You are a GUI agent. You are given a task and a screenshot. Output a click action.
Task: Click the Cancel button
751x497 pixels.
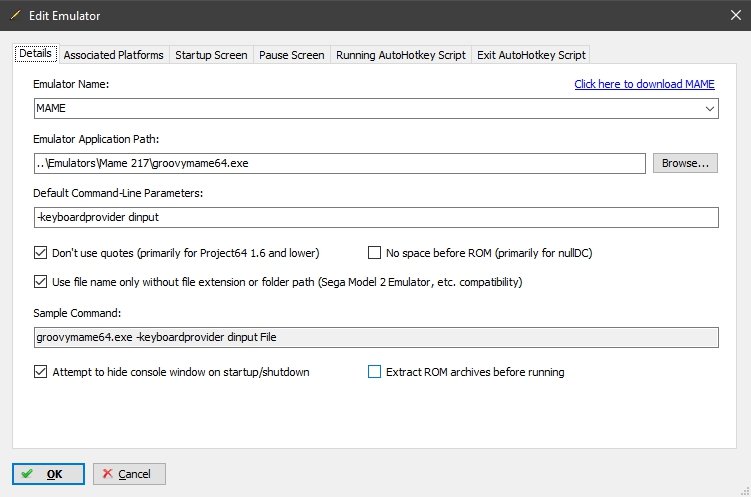(129, 473)
